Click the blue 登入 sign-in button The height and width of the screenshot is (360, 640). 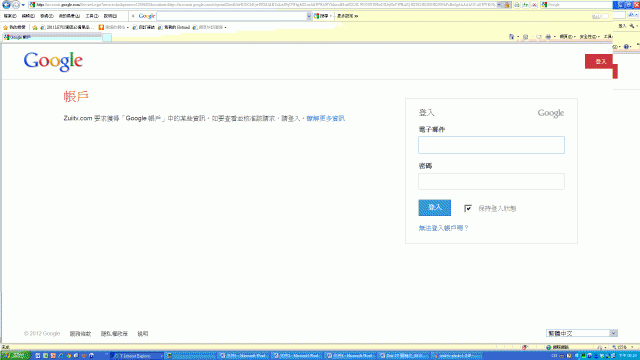point(435,207)
